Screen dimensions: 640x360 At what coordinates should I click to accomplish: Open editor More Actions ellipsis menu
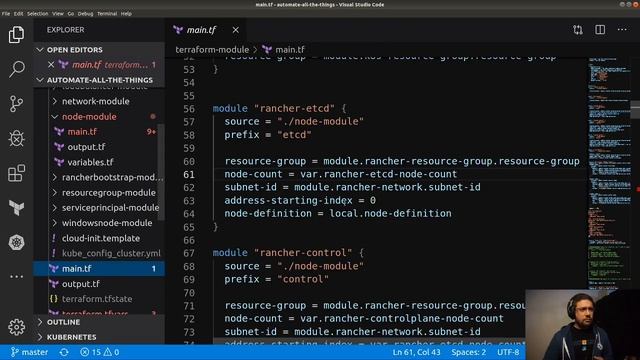[x=622, y=30]
